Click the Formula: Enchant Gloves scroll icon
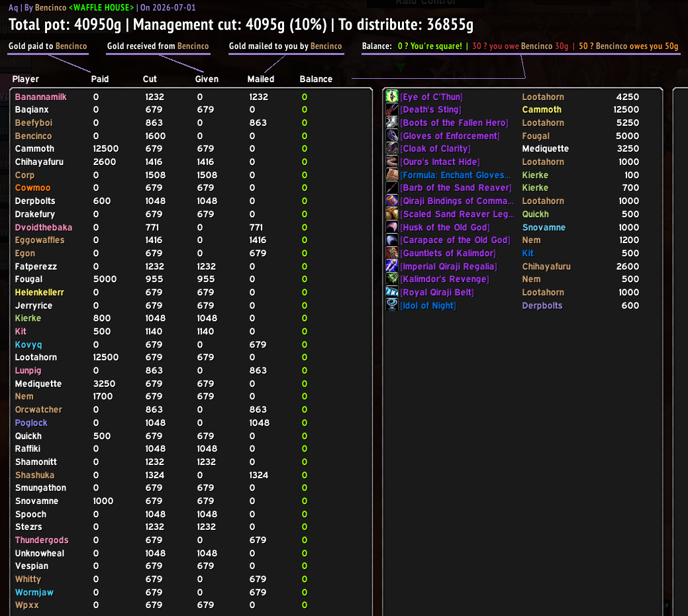Viewport: 688px width, 616px height. [x=392, y=175]
